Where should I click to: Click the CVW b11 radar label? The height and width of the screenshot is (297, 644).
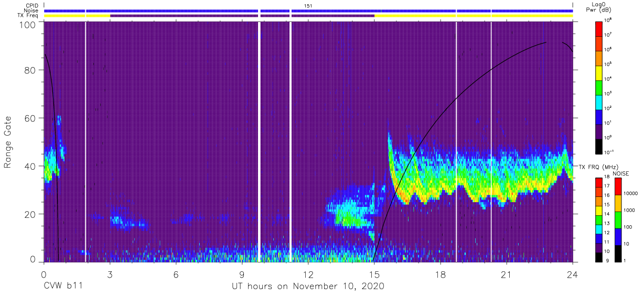pos(62,287)
